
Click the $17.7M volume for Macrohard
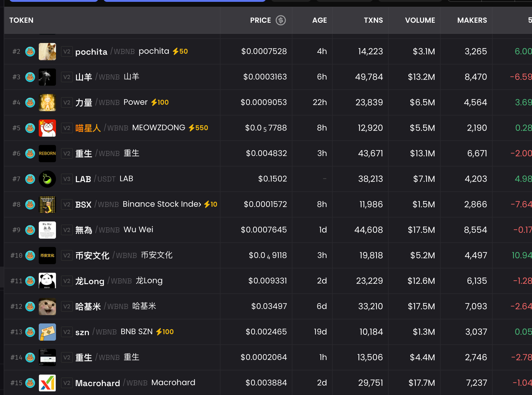[422, 383]
